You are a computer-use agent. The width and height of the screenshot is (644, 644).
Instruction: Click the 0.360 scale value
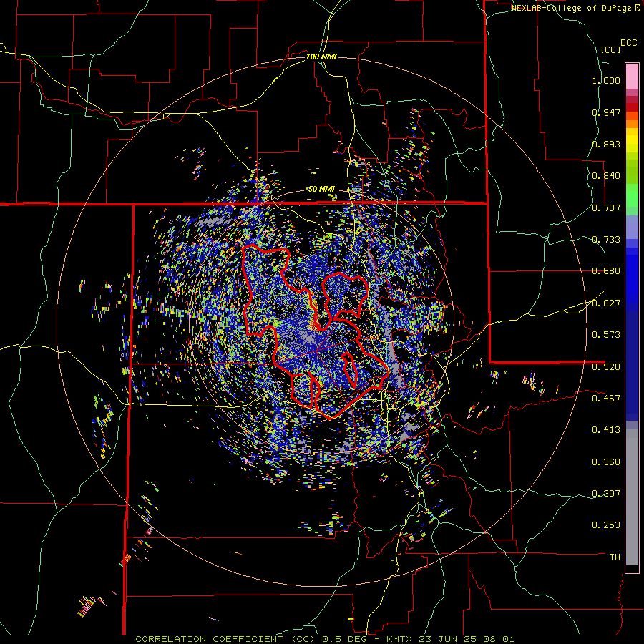[x=606, y=462]
